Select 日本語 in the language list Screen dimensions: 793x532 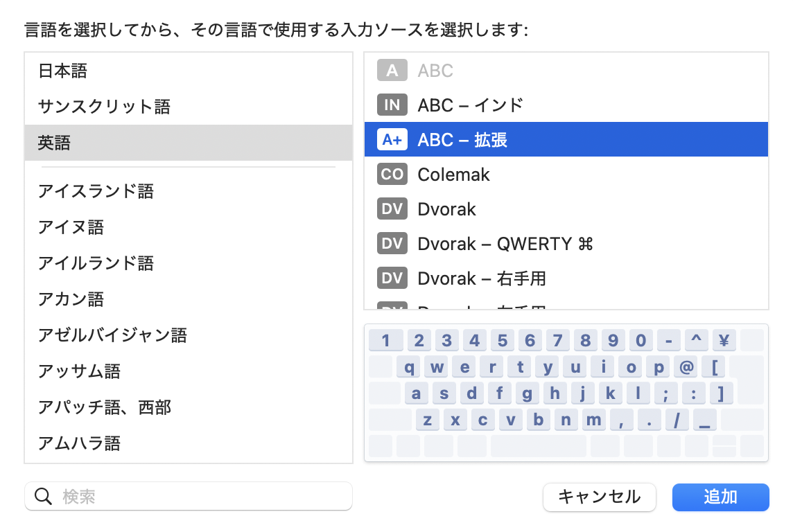click(x=63, y=71)
